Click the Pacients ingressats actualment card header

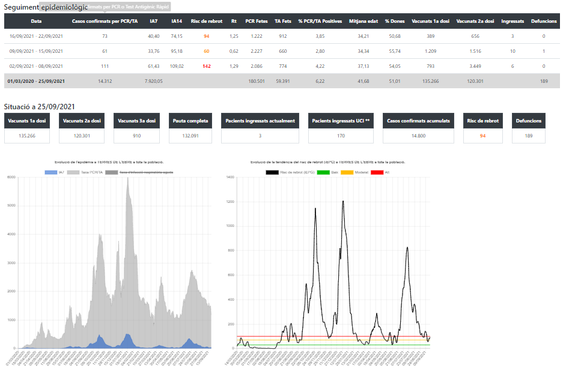click(x=260, y=121)
